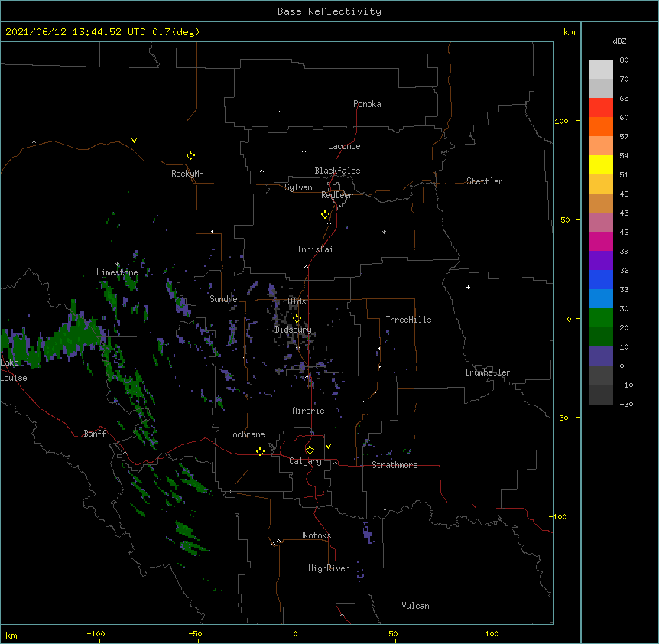Select the orange 57-60 dBZ legend swatch
This screenshot has height=644, width=659.
pos(601,126)
